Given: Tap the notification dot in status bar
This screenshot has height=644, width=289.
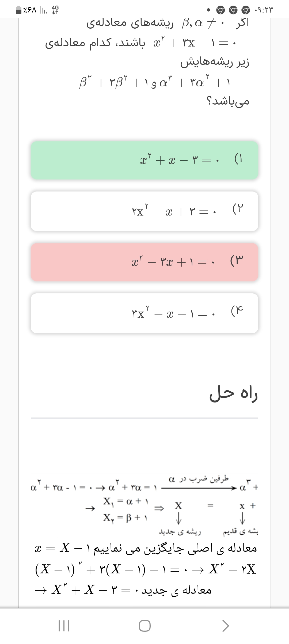Looking at the screenshot, I should click(209, 10).
